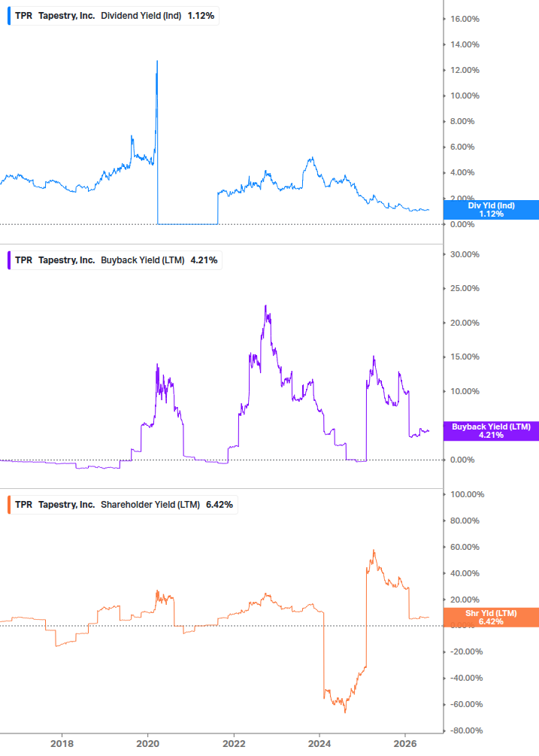The height and width of the screenshot is (756, 539).
Task: Click the -80.00% tick in the shareholder yield chart
Action: pos(466,731)
